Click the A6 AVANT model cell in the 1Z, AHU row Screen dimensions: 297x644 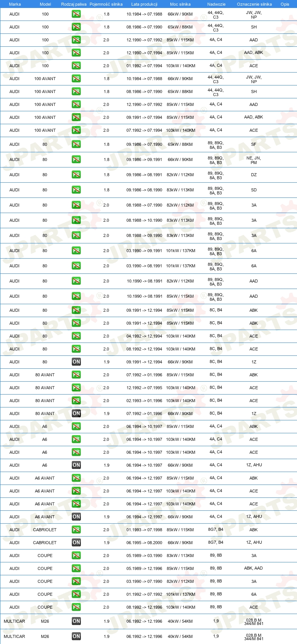point(45,517)
